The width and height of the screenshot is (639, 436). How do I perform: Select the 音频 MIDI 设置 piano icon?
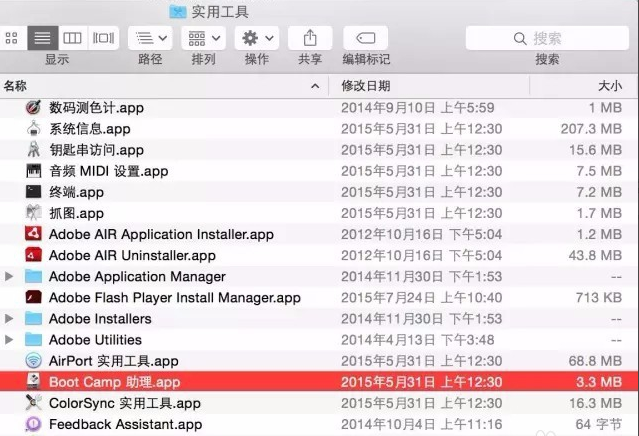33,171
